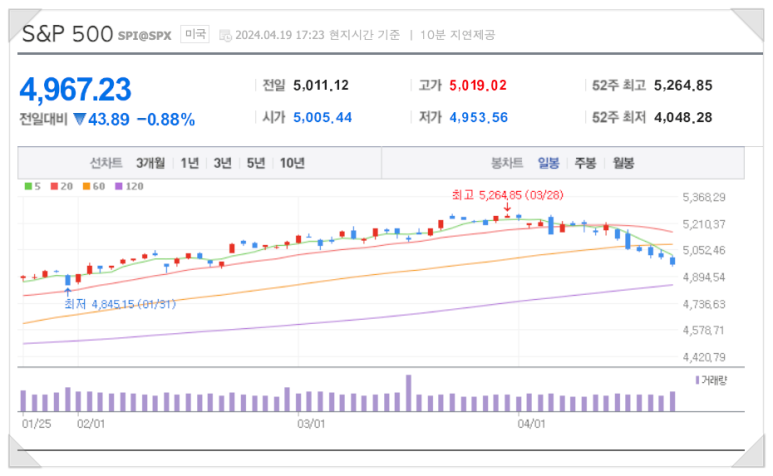Image resolution: width=773 pixels, height=476 pixels.
Task: Click the 저가 value 4,953.56
Action: pyautogui.click(x=479, y=118)
